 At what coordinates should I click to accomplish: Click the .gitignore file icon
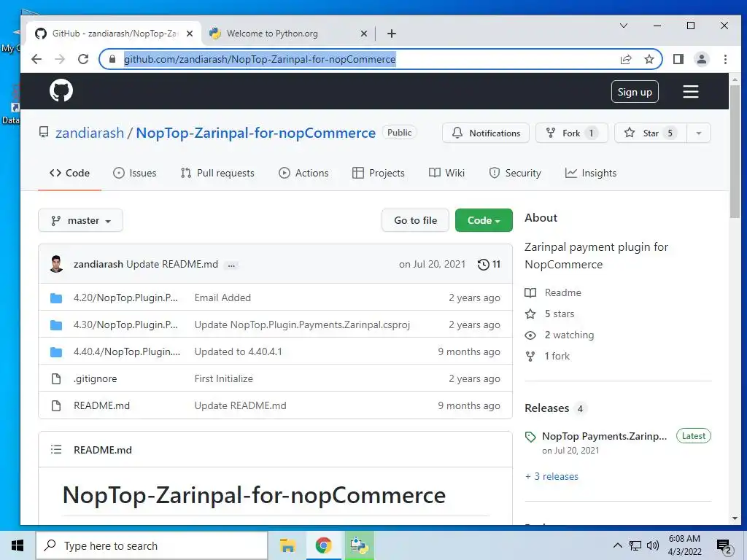[x=56, y=378]
